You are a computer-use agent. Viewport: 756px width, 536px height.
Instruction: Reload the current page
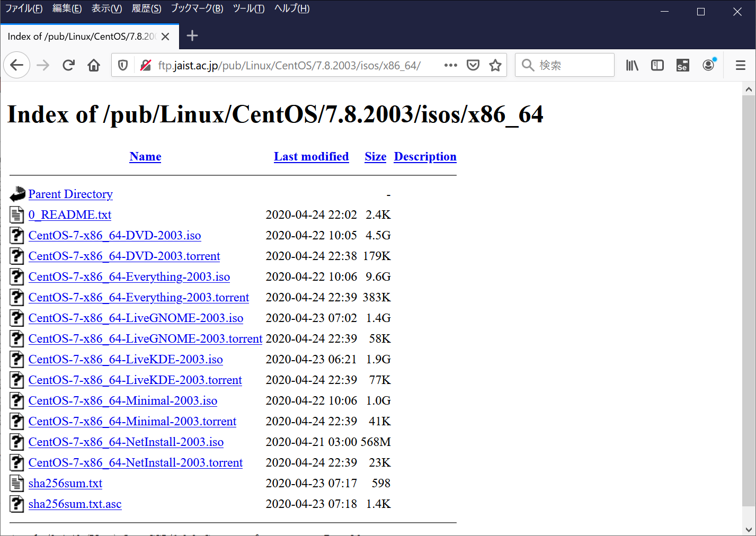click(x=68, y=65)
